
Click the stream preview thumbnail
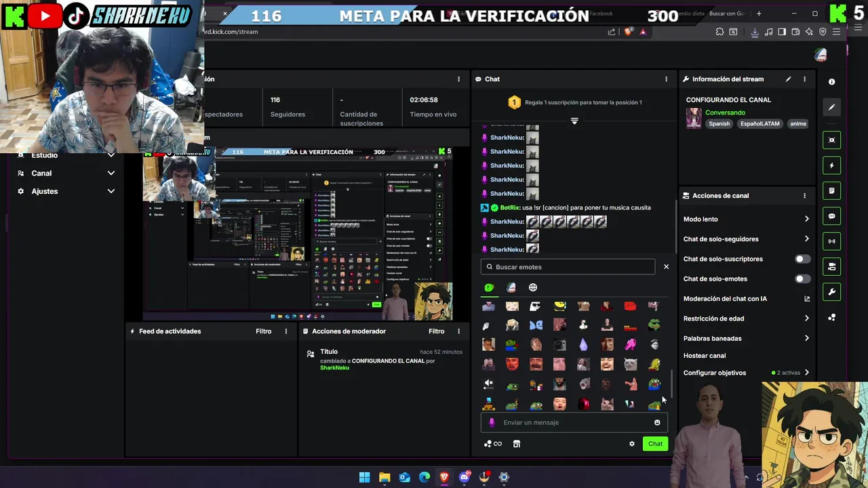click(297, 234)
